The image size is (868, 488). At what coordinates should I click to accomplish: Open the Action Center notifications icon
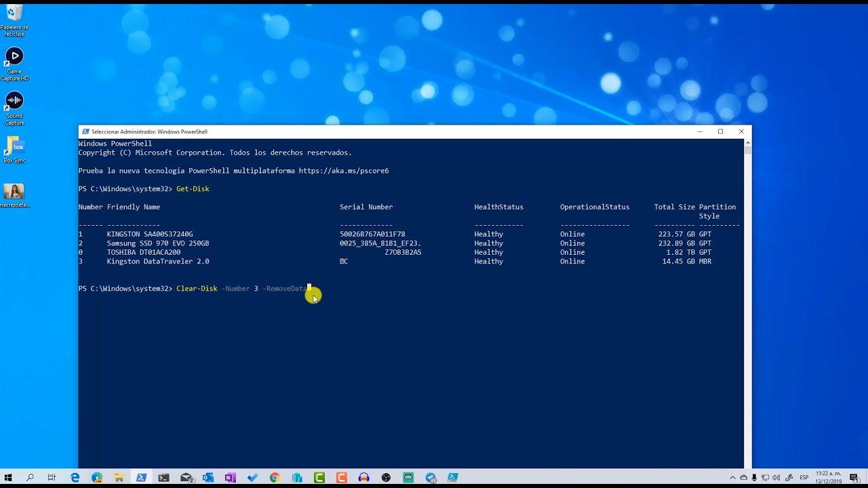(x=853, y=478)
